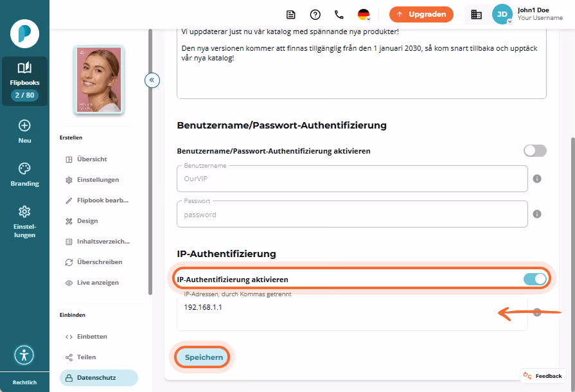Click the Swedish message text area
The width and height of the screenshot is (575, 392).
[362, 62]
